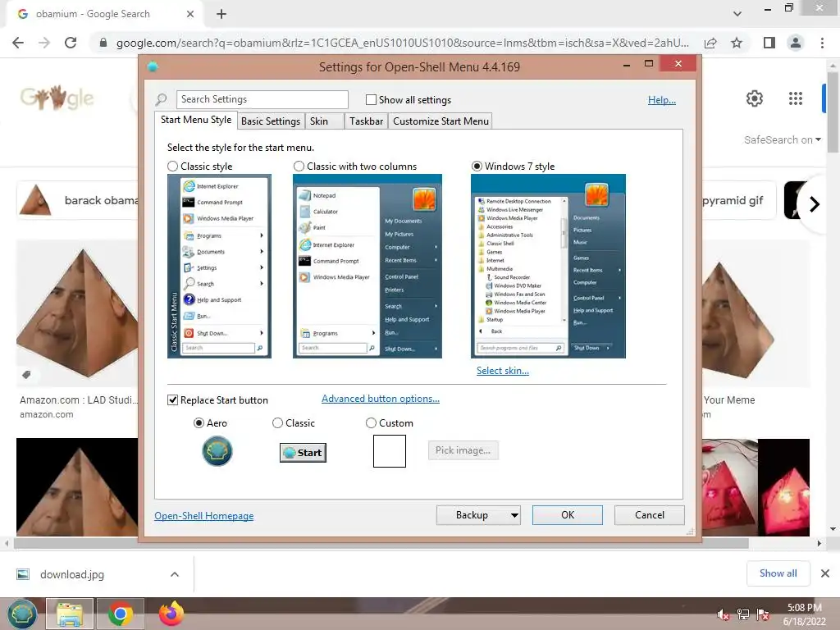This screenshot has height=630, width=840.
Task: Click Show all downloads button
Action: point(778,573)
